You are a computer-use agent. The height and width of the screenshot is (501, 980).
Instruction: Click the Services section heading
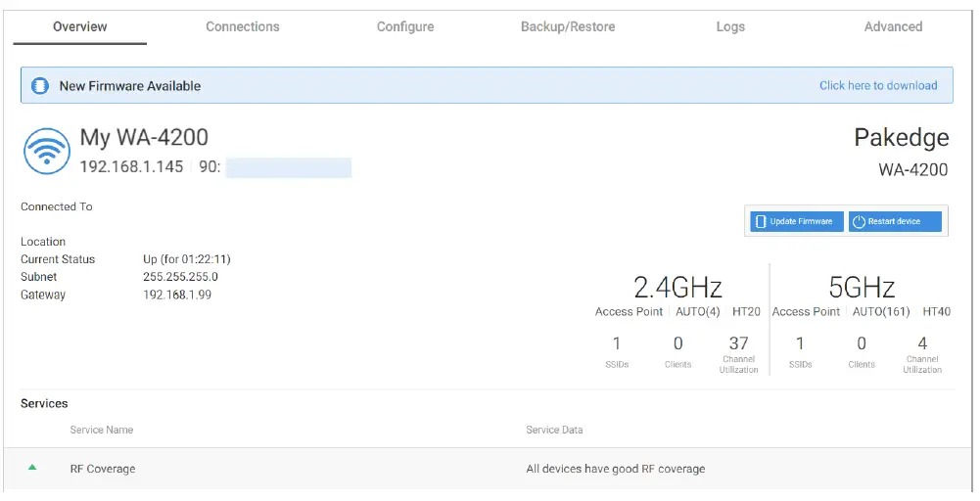(44, 403)
